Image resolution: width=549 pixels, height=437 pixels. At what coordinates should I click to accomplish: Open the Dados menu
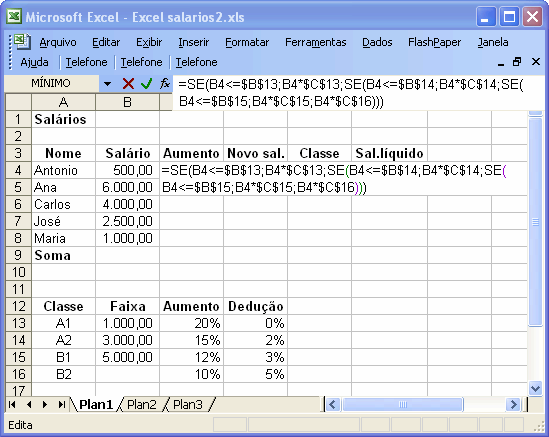(377, 42)
